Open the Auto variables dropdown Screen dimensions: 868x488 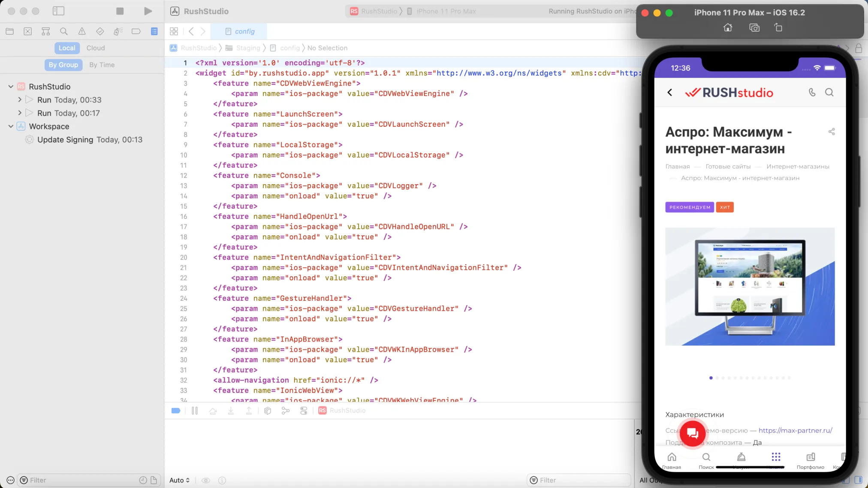(x=179, y=480)
